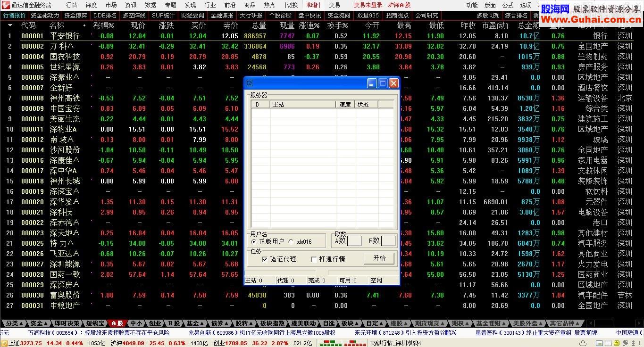This screenshot has width=644, height=347.
Task: Select the 正版用户 radio button
Action: click(x=254, y=242)
